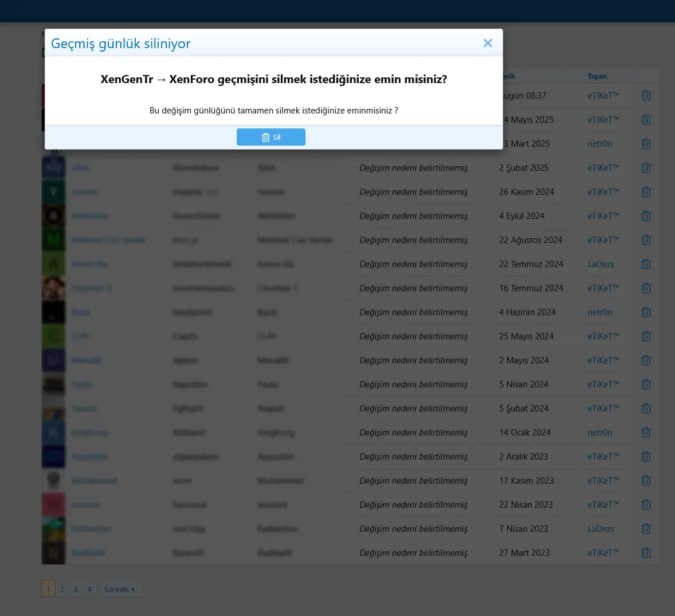
Task: Click the user avatar on 16 Temmuz 2024 row
Action: pyautogui.click(x=53, y=288)
